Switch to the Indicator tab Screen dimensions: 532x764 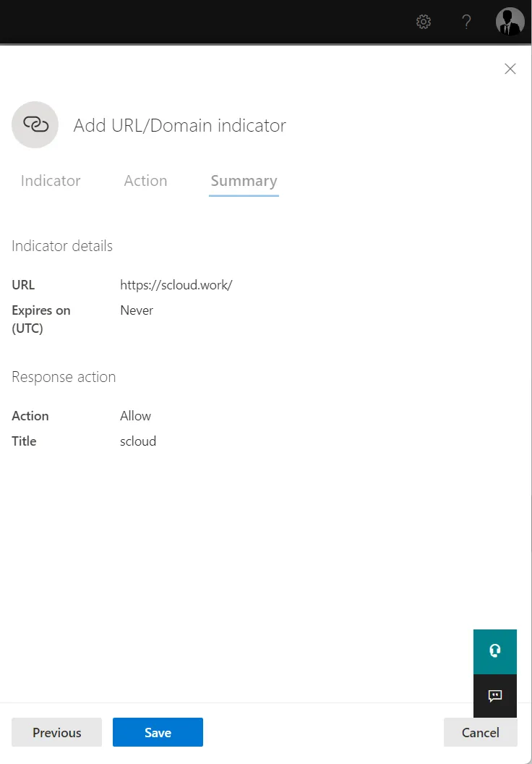pos(51,181)
